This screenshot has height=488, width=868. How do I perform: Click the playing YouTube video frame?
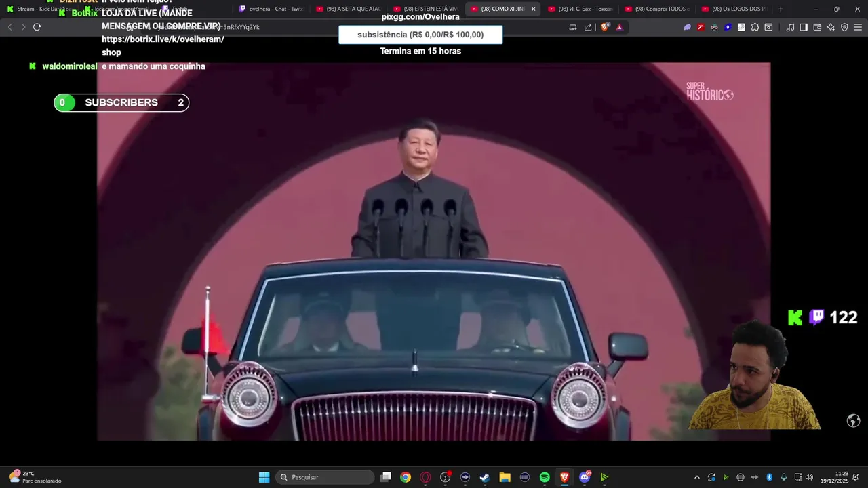(x=433, y=251)
